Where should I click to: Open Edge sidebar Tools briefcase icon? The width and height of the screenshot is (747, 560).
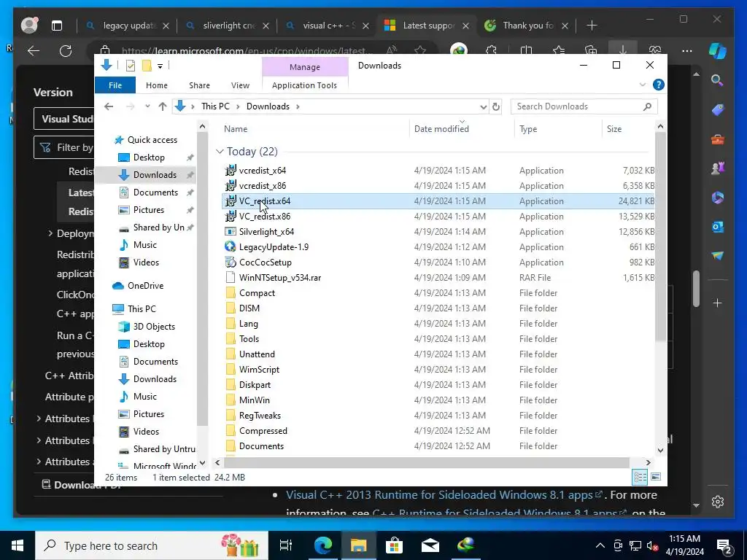pos(718,139)
